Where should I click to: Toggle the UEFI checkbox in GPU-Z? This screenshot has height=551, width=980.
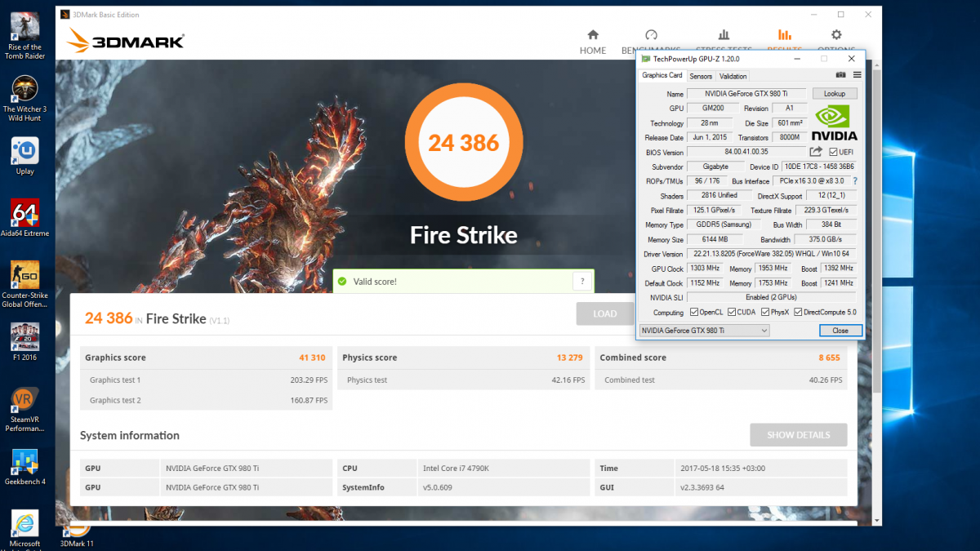pyautogui.click(x=833, y=152)
